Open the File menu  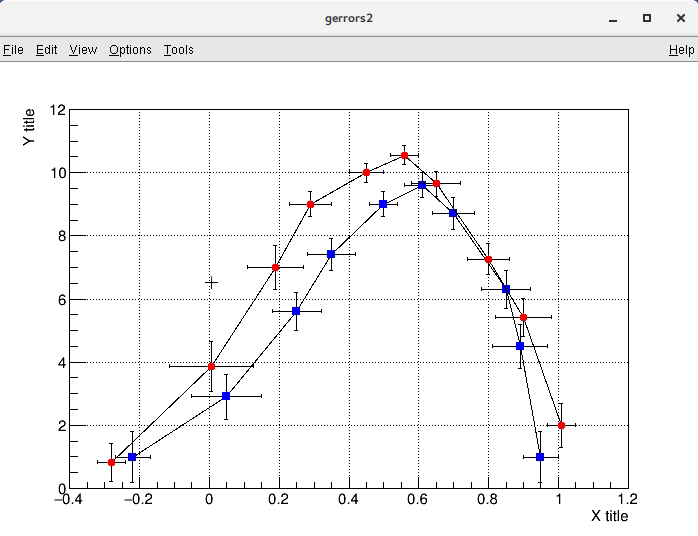[x=13, y=50]
